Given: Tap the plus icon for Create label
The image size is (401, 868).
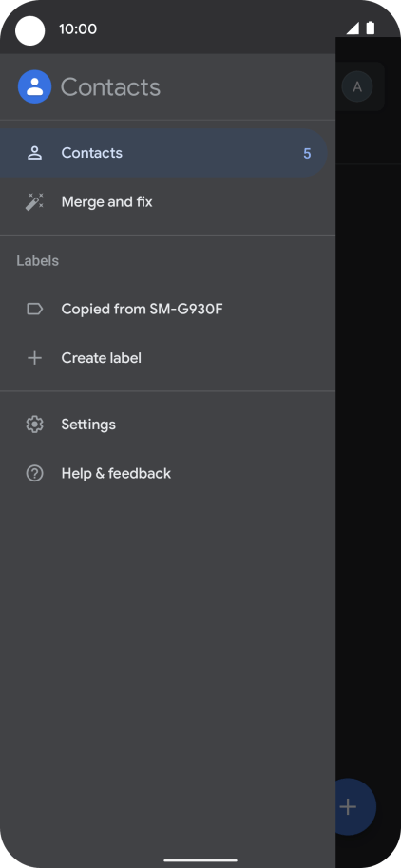Looking at the screenshot, I should tap(34, 358).
